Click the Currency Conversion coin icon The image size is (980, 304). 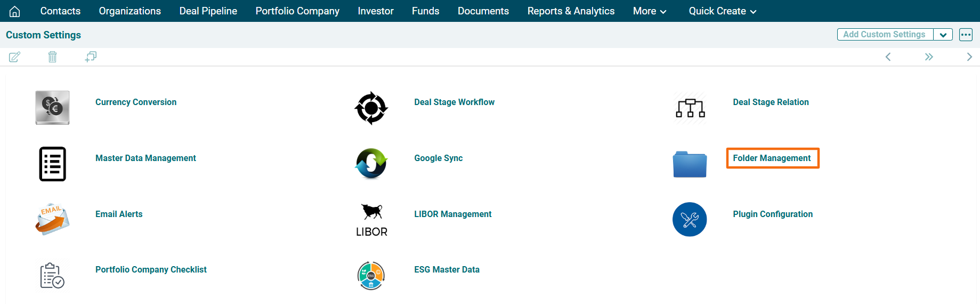pyautogui.click(x=52, y=108)
